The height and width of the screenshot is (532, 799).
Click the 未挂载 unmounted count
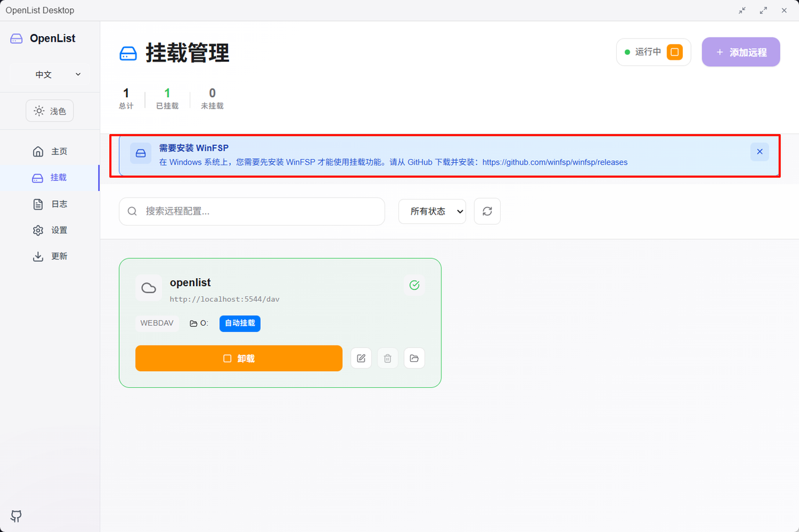pyautogui.click(x=212, y=99)
